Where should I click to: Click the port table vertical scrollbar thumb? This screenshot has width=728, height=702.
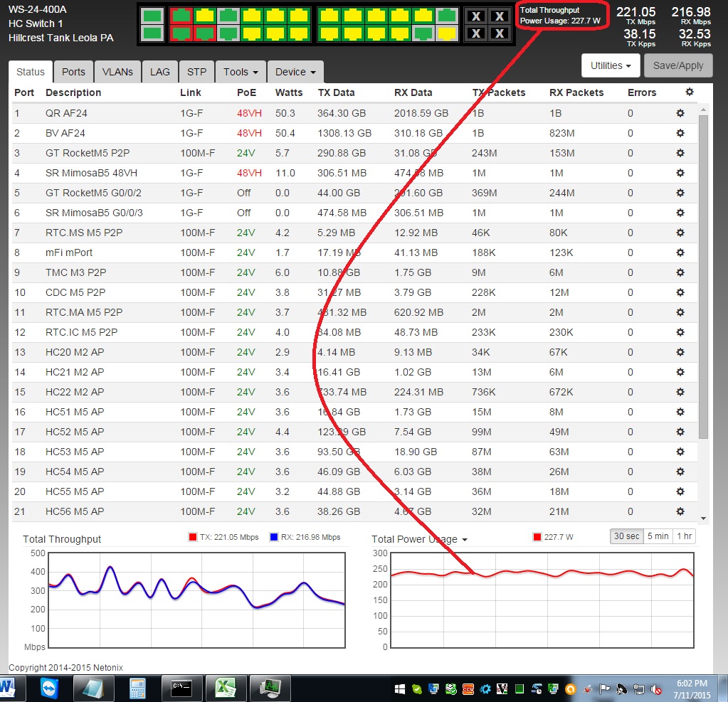tap(703, 277)
